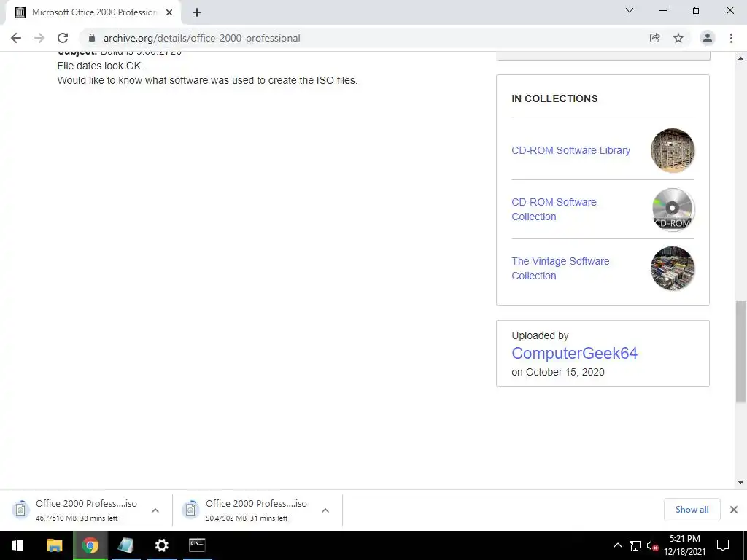Open the Windows Start menu
This screenshot has height=560, width=747.
18,545
